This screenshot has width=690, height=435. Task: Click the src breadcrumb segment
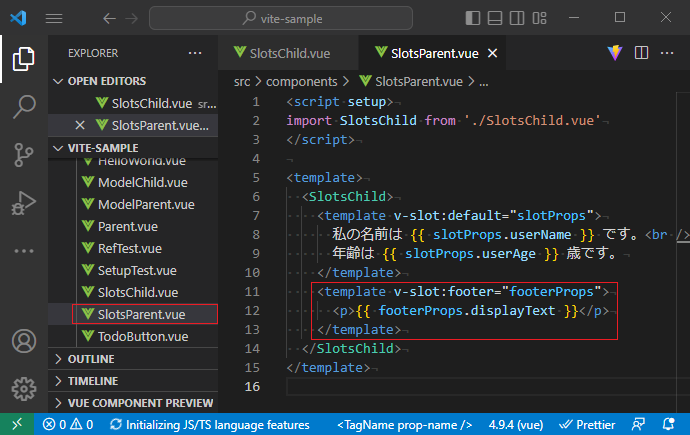242,82
